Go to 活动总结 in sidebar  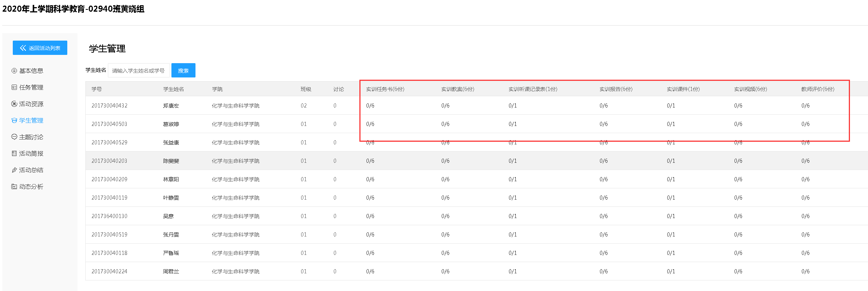(31, 170)
